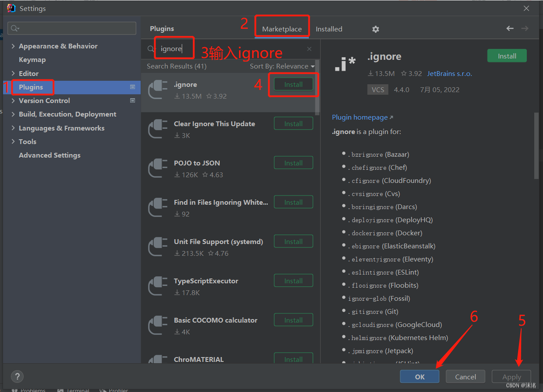
Task: Click the Basic COCOMO calculator plugin icon
Action: 158,325
